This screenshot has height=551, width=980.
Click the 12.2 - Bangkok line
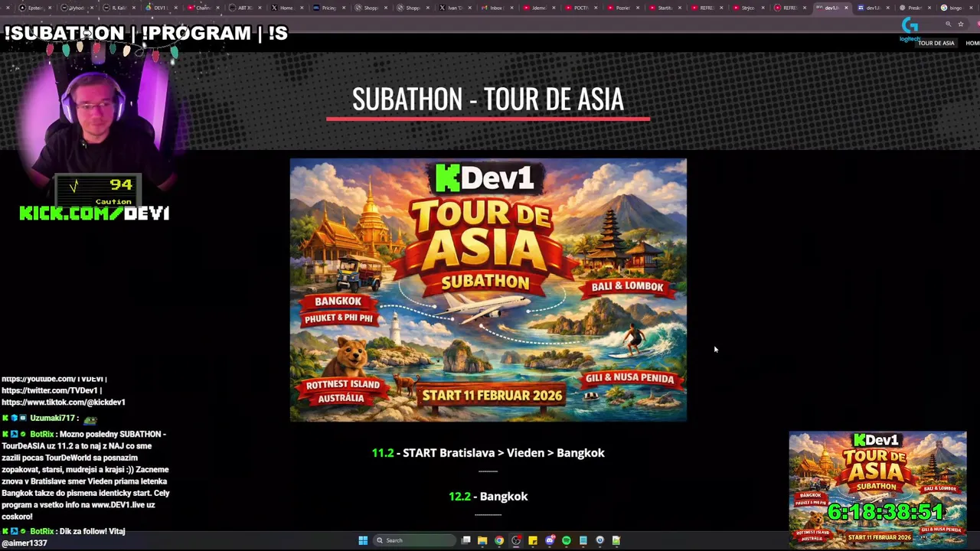click(488, 497)
